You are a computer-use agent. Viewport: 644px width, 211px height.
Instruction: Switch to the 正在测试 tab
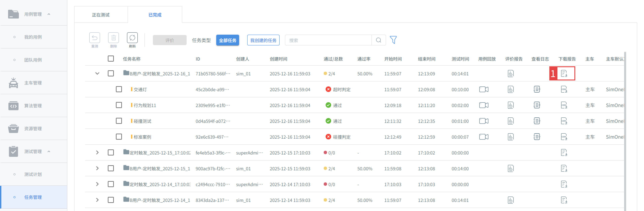(101, 15)
